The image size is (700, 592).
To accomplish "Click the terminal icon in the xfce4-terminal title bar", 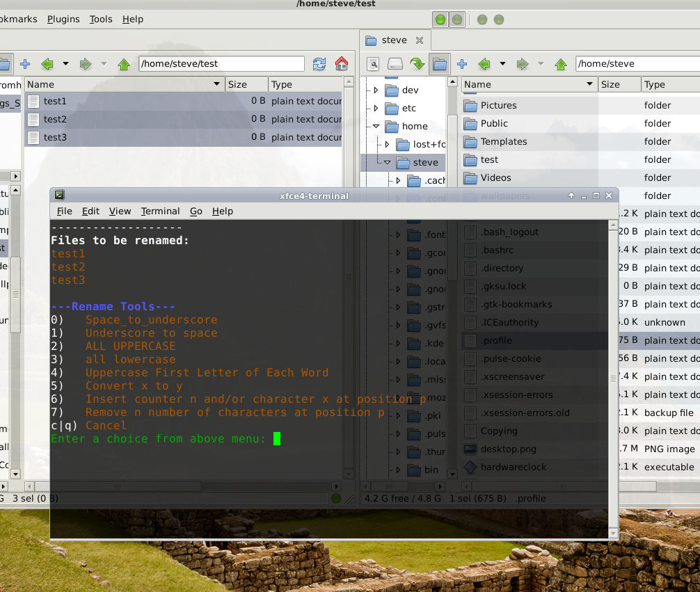I will coord(59,195).
